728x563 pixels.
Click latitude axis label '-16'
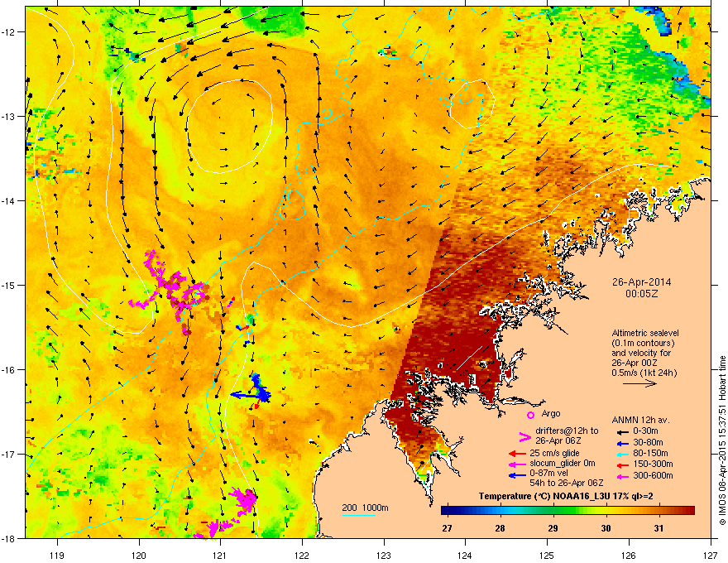coord(9,370)
